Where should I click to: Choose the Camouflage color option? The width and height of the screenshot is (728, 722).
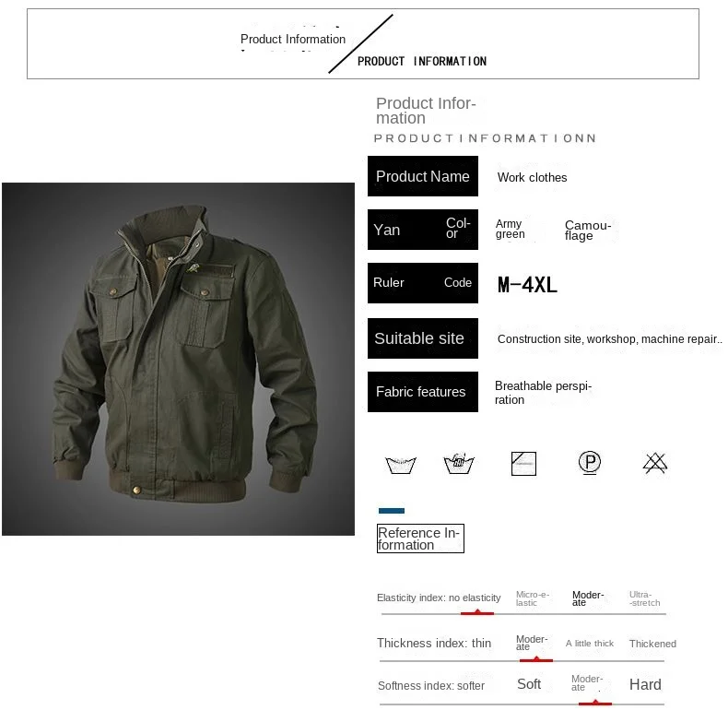pyautogui.click(x=588, y=230)
